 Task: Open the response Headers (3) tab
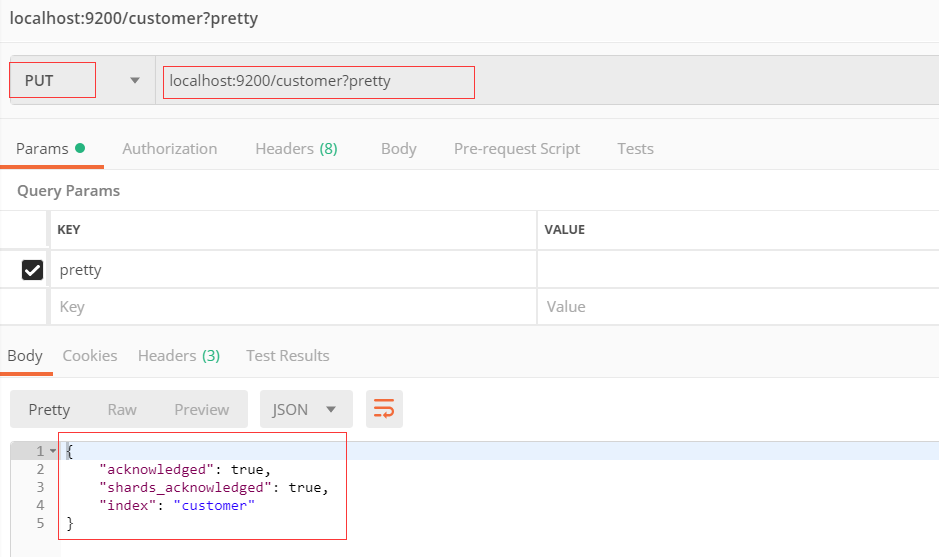tap(179, 356)
